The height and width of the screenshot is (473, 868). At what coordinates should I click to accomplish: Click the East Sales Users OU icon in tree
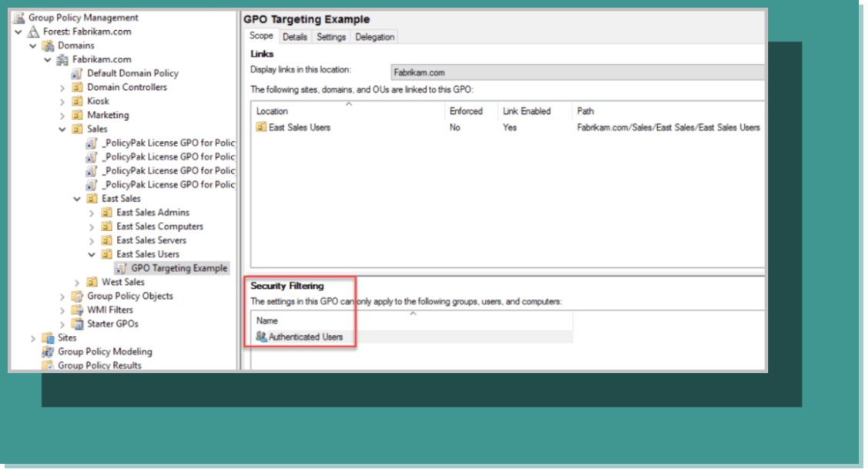[x=107, y=254]
